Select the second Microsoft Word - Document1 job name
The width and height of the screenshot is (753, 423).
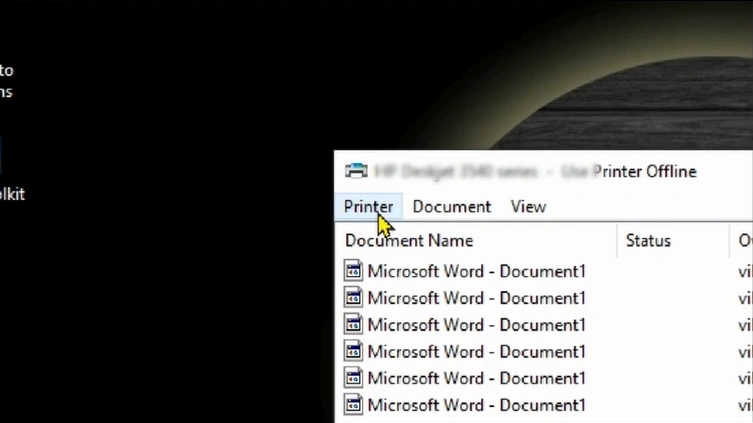coord(476,298)
